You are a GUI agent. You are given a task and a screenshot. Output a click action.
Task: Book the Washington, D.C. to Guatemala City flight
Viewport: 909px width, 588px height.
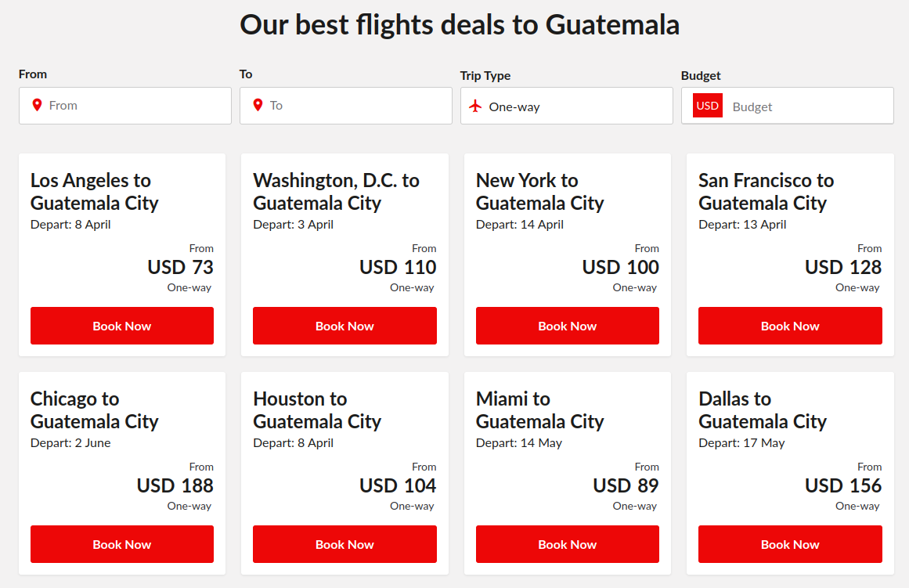coord(344,326)
